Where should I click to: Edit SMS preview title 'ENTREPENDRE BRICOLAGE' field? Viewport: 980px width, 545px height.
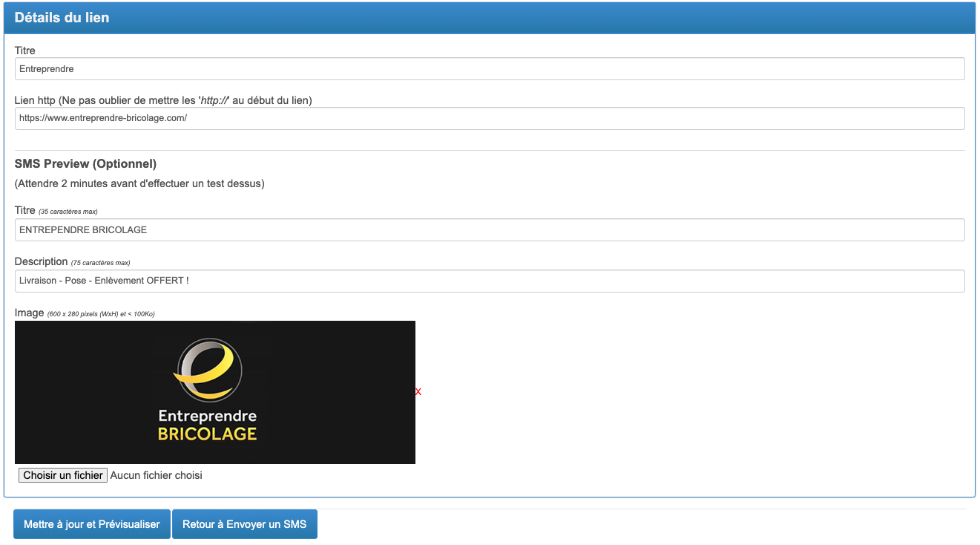click(490, 229)
